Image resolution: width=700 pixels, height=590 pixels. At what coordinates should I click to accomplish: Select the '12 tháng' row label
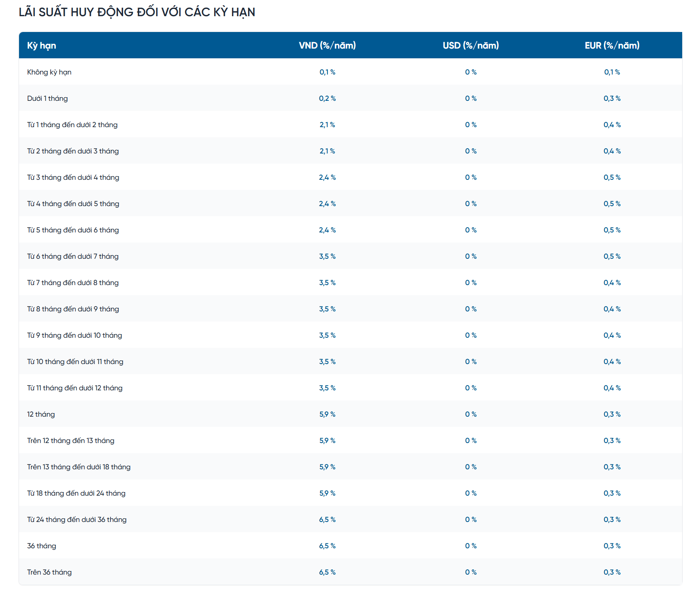41,414
